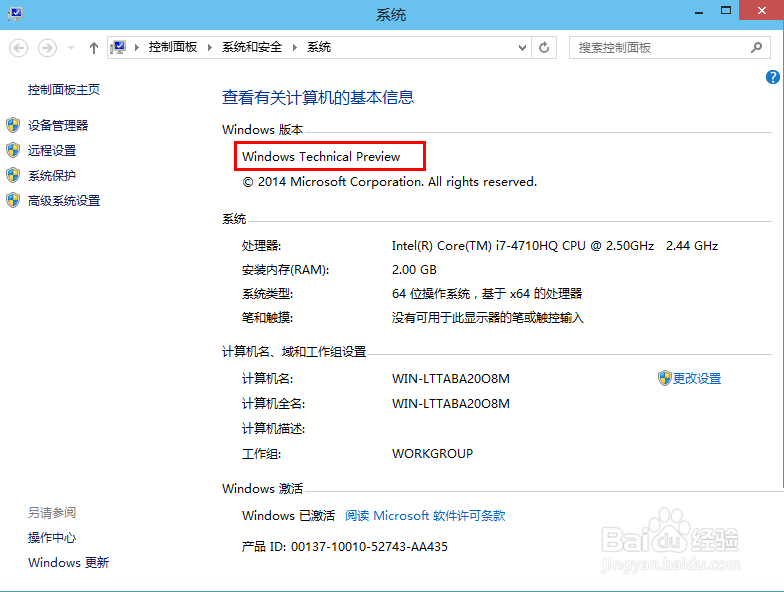Open 阅读 Microsoft 软件许可条款 link
Screen dimensions: 784x592
(425, 516)
